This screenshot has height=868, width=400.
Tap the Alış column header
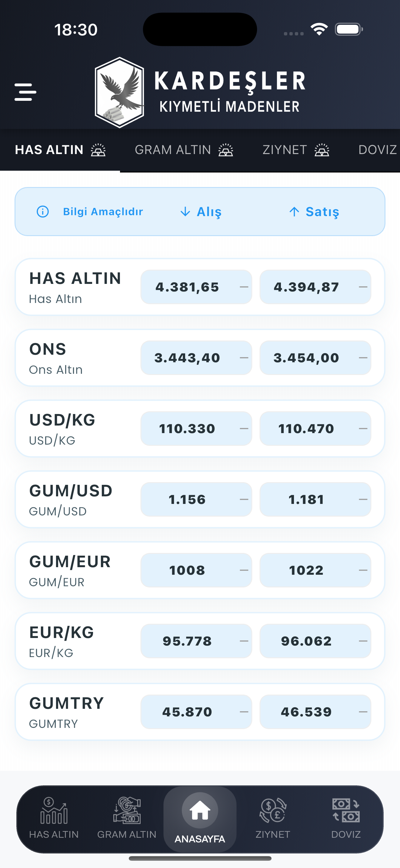[201, 212]
